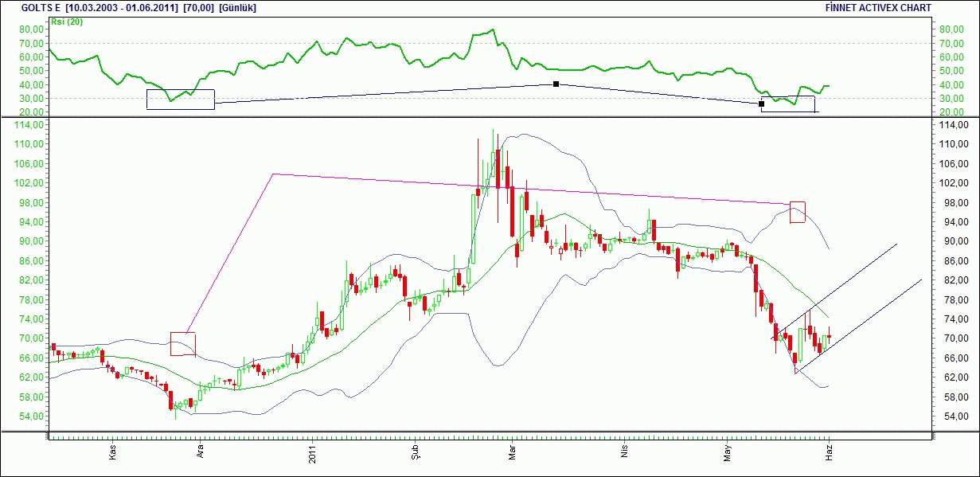Click 20,00 on the right RSI axis
The width and height of the screenshot is (980, 477).
click(952, 112)
